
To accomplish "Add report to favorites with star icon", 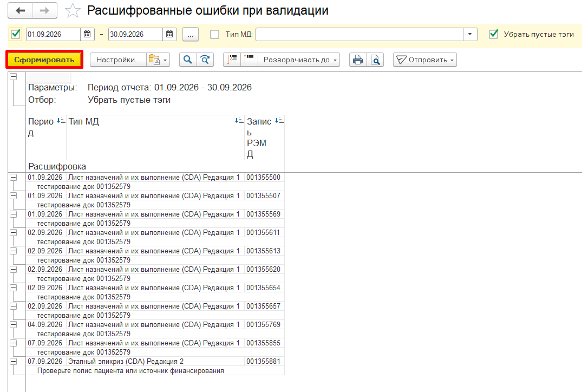I will pyautogui.click(x=73, y=10).
